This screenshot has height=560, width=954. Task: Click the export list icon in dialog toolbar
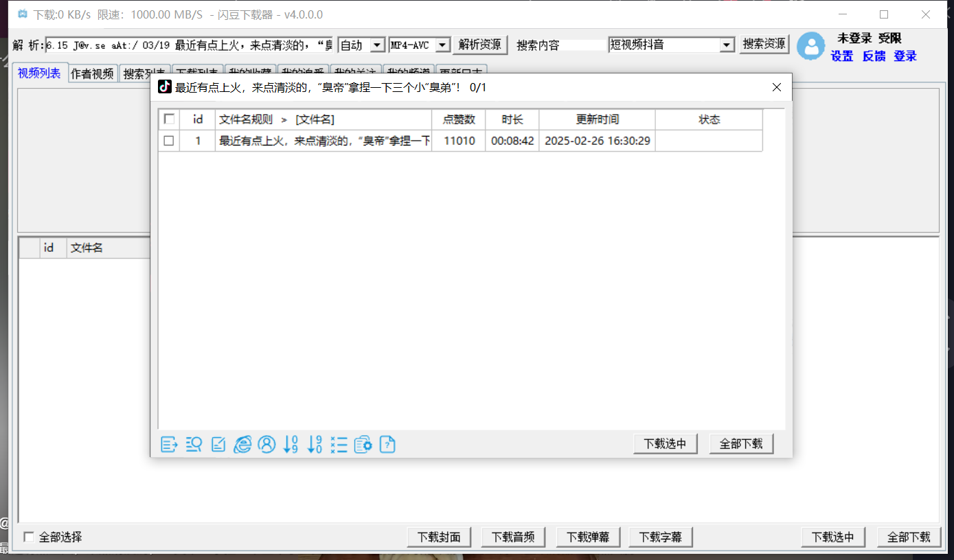pyautogui.click(x=169, y=445)
